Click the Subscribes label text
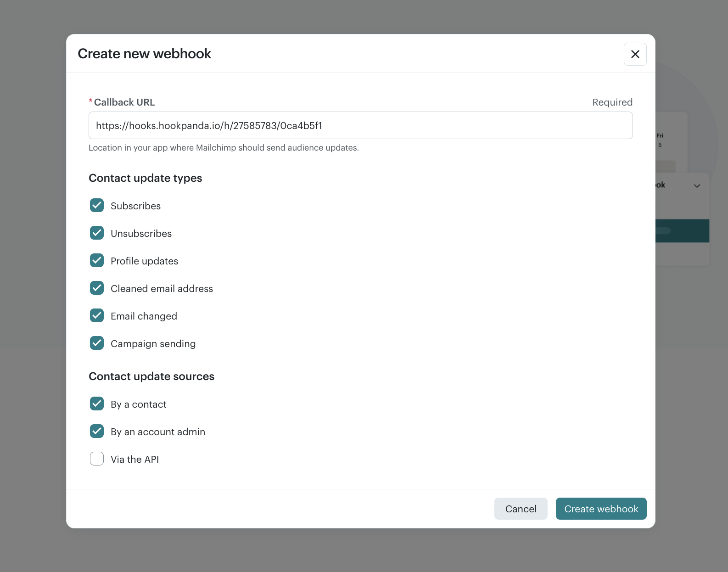This screenshot has width=728, height=572. pyautogui.click(x=135, y=206)
